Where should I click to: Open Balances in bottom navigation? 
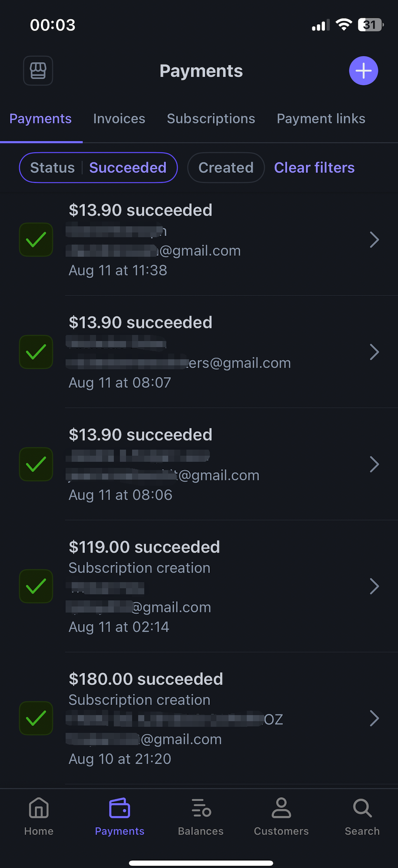point(201,816)
